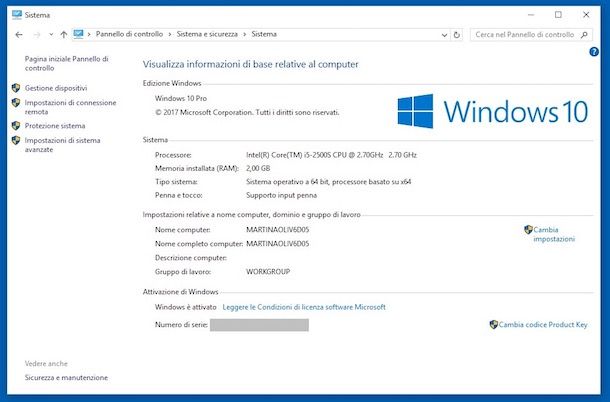Image resolution: width=610 pixels, height=402 pixels.
Task: Select Pannello di controllo in the breadcrumb
Action: click(x=129, y=34)
